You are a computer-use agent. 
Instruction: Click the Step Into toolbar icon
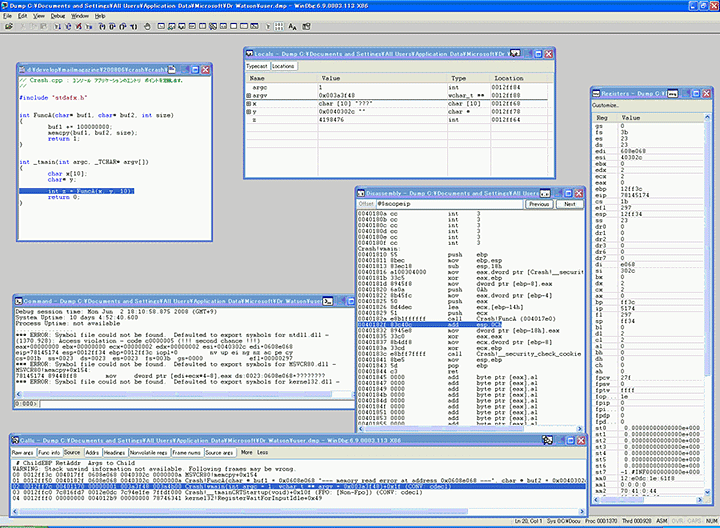click(102, 27)
